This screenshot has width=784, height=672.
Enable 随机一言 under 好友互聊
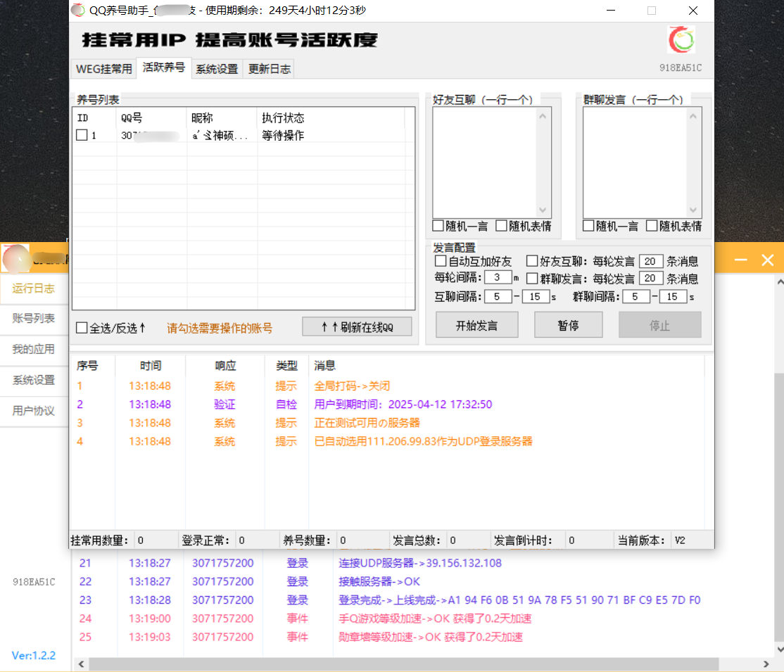(438, 226)
